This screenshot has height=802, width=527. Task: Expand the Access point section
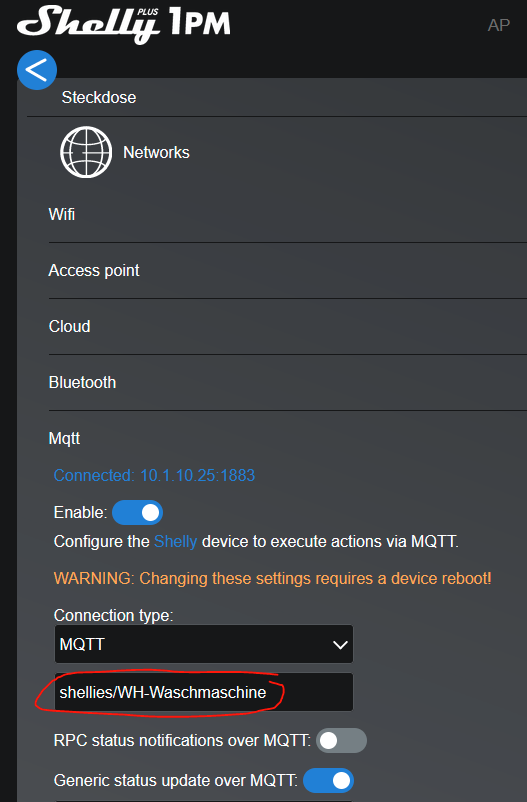[x=288, y=270]
